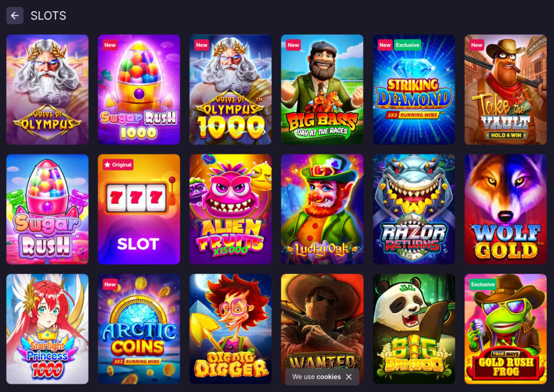This screenshot has height=392, width=554.
Task: Open Big Bass Day at the Races
Action: click(322, 90)
